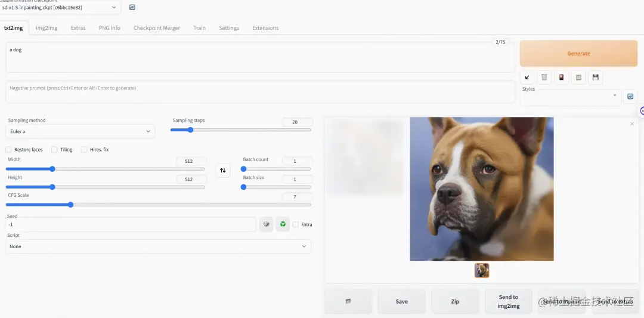
Task: Click the trash icon to clear the prompt
Action: [544, 77]
